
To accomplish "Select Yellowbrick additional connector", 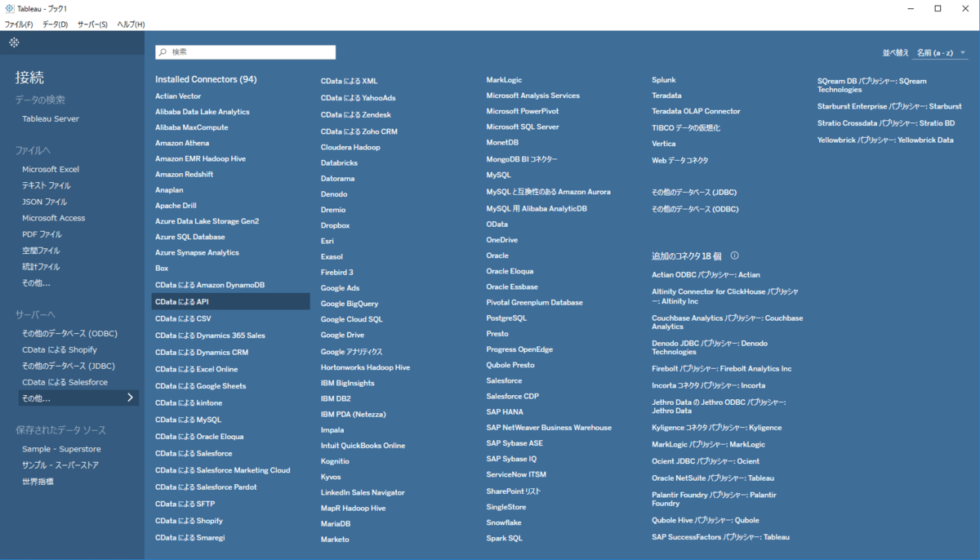I will pos(885,140).
